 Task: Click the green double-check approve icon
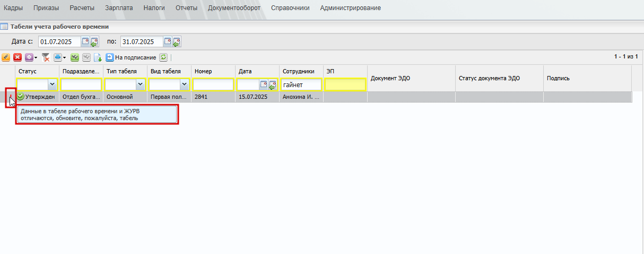[x=75, y=57]
